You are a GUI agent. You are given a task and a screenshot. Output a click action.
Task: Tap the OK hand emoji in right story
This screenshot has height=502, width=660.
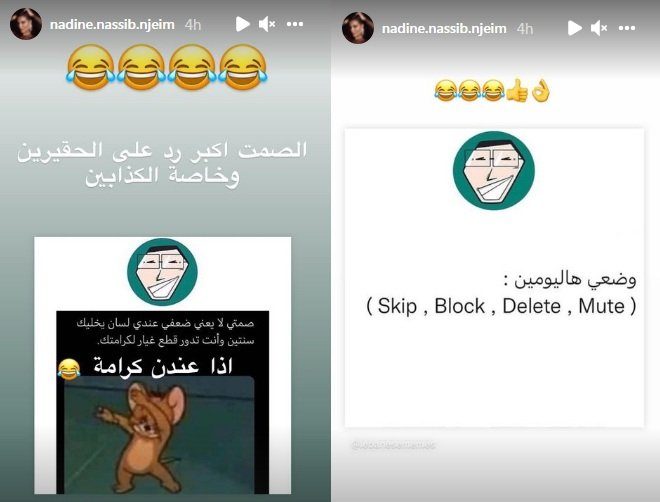[x=540, y=91]
